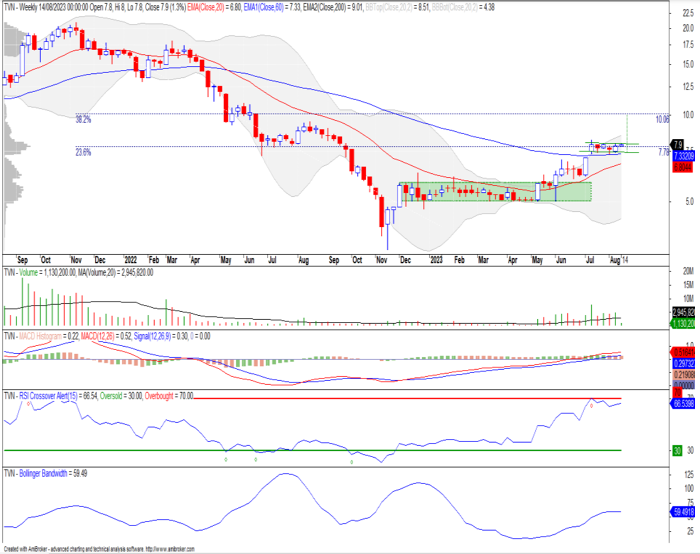Select the green 30 oversold axis tag
The width and height of the screenshot is (700, 554).
pyautogui.click(x=677, y=450)
